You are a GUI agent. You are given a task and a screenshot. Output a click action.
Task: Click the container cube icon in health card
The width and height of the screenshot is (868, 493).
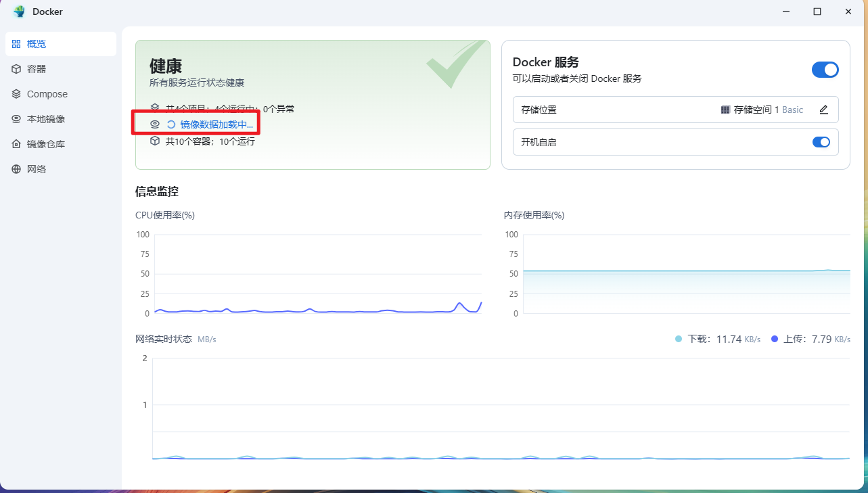tap(155, 141)
